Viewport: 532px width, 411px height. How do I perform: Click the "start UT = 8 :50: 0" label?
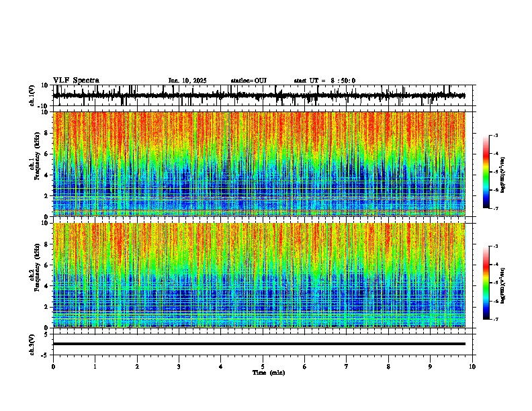pos(324,81)
